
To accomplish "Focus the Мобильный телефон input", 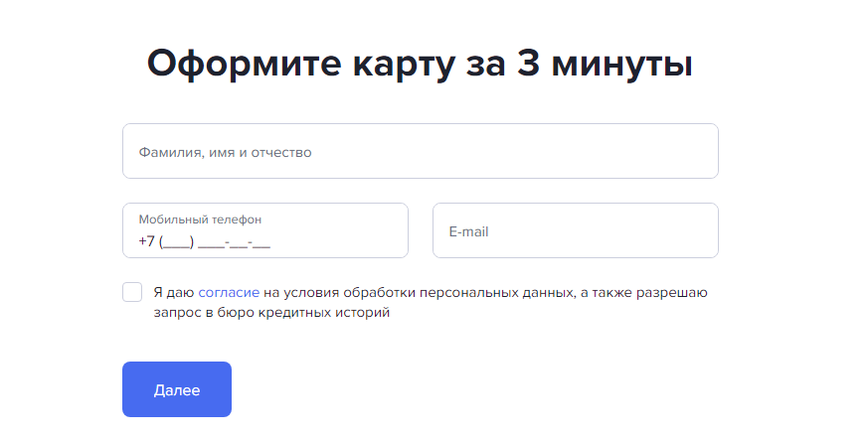I will point(265,230).
